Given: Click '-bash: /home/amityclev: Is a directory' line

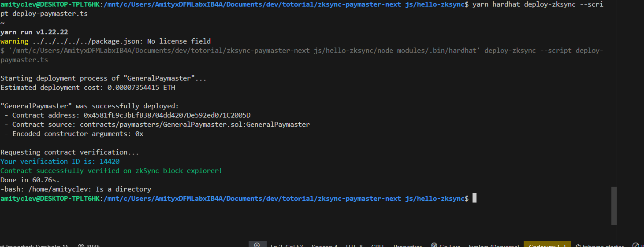Looking at the screenshot, I should click(76, 189).
